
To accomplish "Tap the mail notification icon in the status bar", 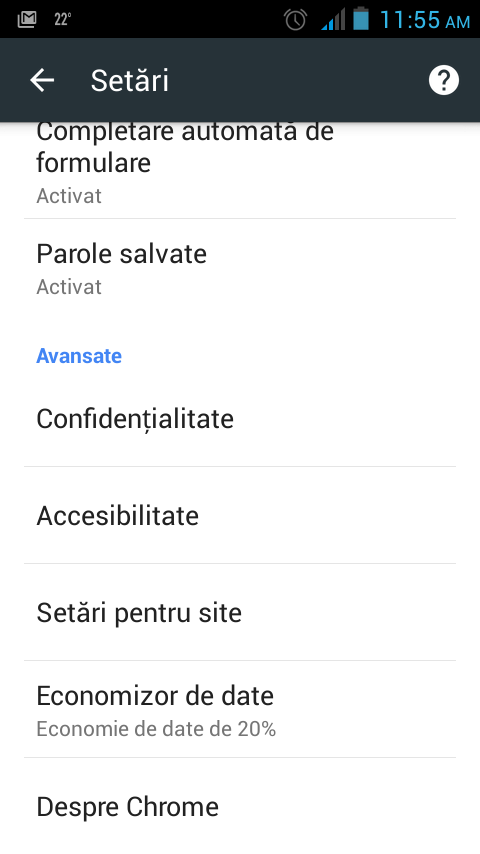I will 27,20.
